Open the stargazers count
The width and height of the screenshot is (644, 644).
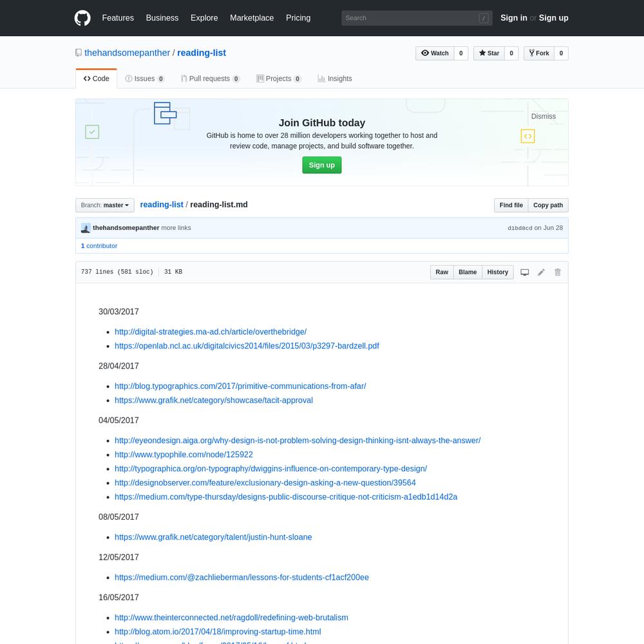(x=511, y=53)
